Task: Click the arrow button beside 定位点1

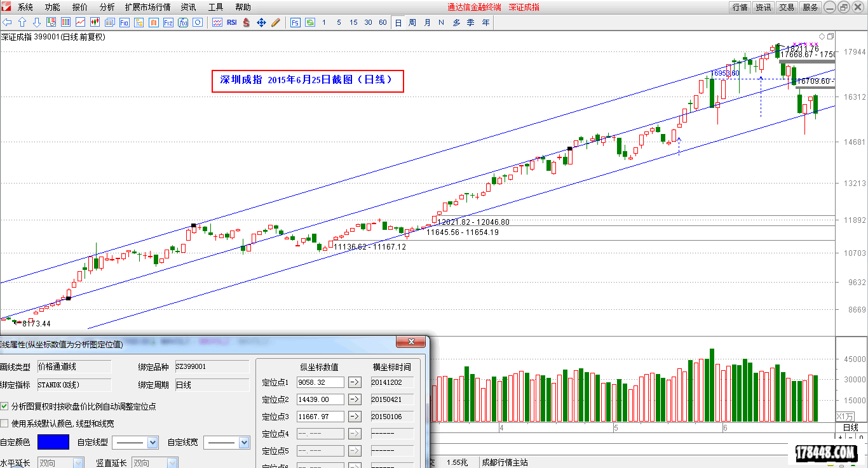Action: [x=355, y=382]
